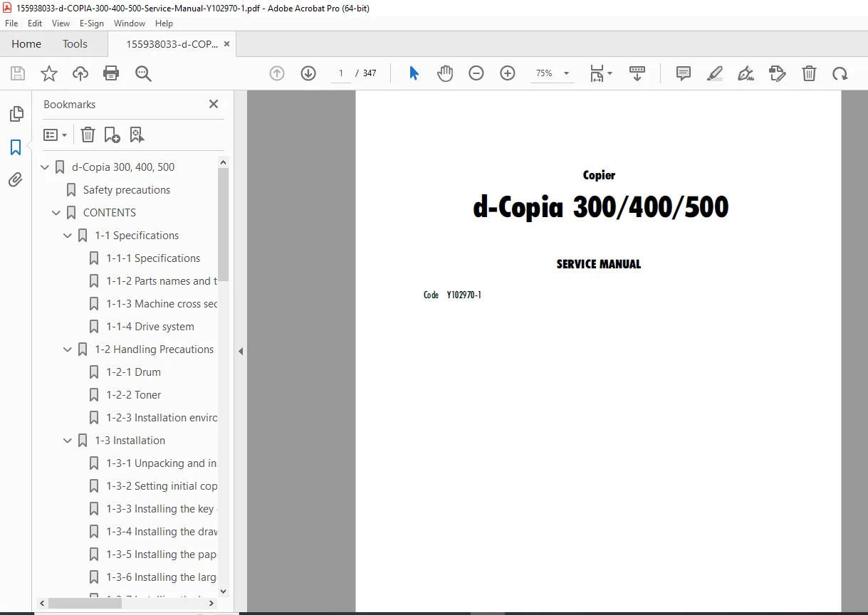This screenshot has width=868, height=615.
Task: Select the arrow selection tool
Action: [414, 73]
